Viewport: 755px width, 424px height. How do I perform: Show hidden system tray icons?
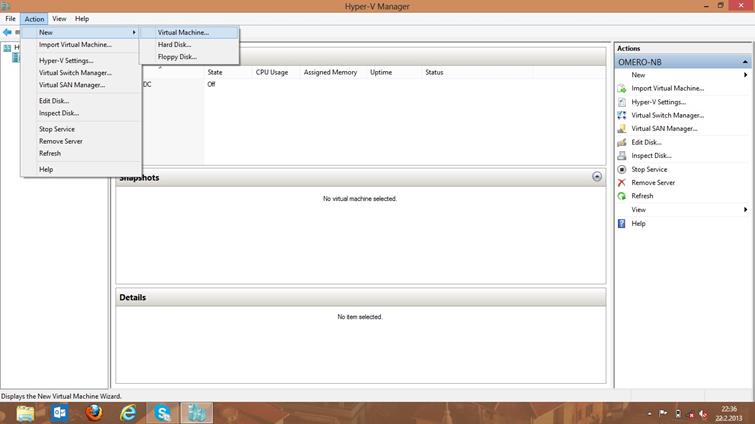[650, 413]
